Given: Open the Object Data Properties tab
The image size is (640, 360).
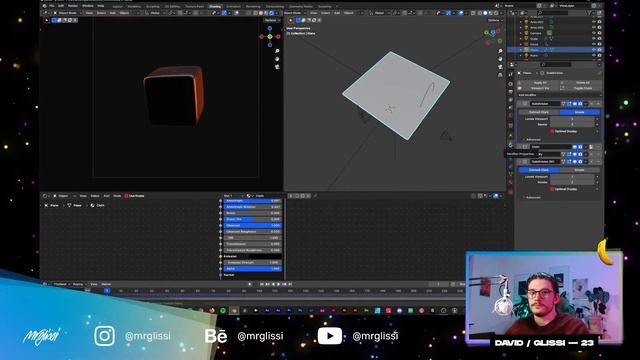Looking at the screenshot, I should [511, 174].
